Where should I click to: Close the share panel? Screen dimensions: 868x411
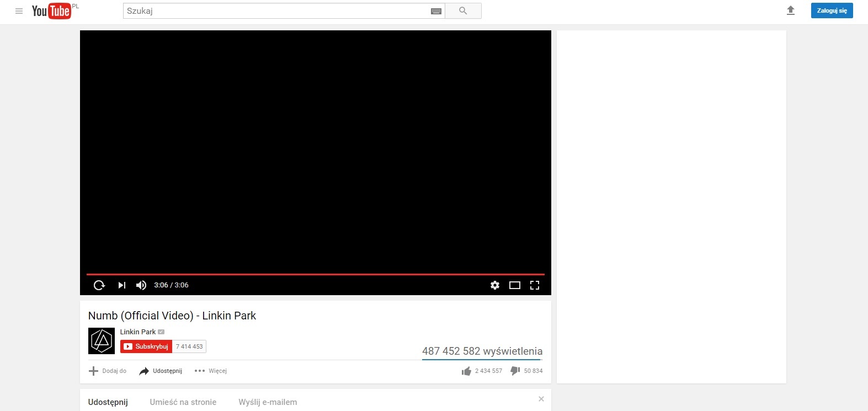541,399
